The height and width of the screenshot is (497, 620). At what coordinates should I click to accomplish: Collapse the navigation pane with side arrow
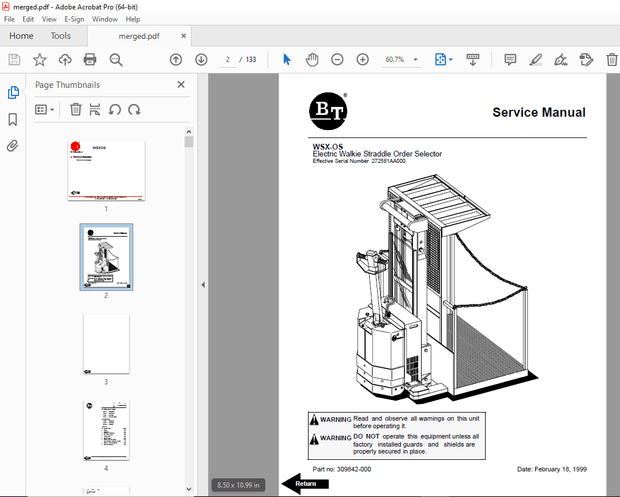coord(203,285)
